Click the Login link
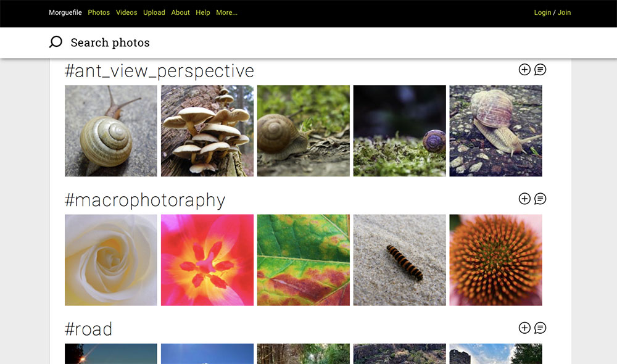This screenshot has width=617, height=364. pos(542,12)
